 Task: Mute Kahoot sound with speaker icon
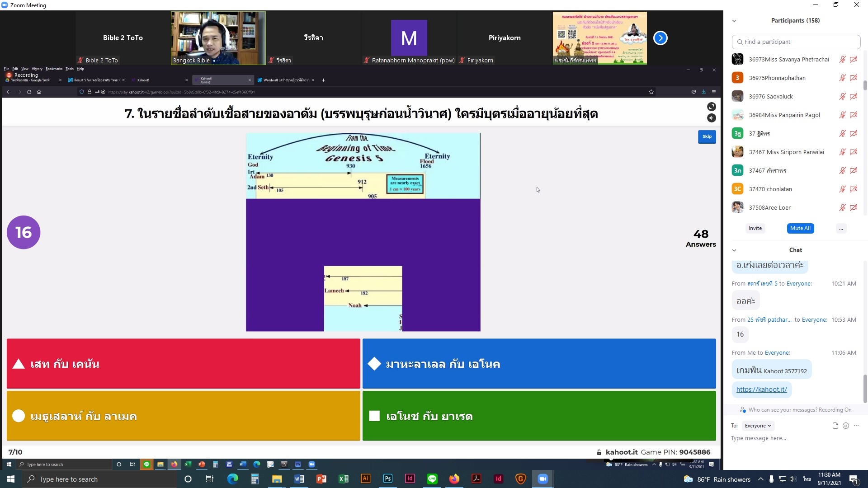(x=711, y=118)
